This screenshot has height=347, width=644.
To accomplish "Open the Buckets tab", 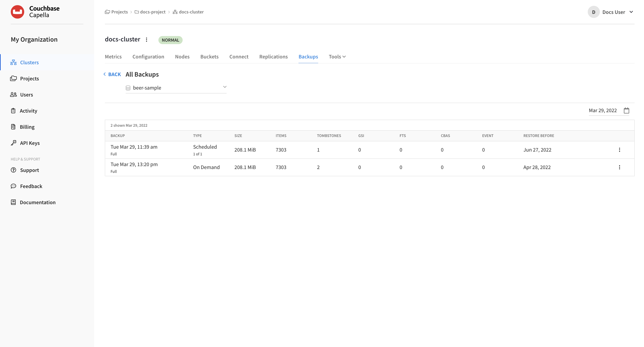I will pyautogui.click(x=209, y=57).
